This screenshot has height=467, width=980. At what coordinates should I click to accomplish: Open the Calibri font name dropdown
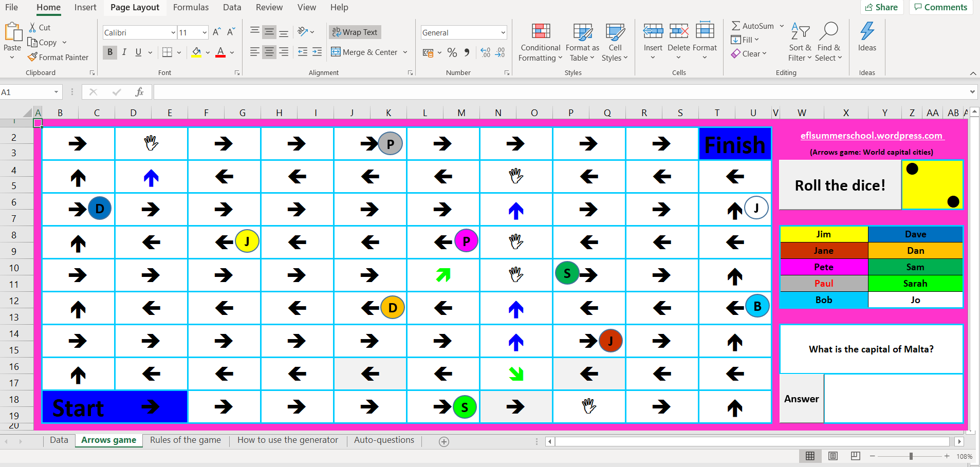coord(173,32)
